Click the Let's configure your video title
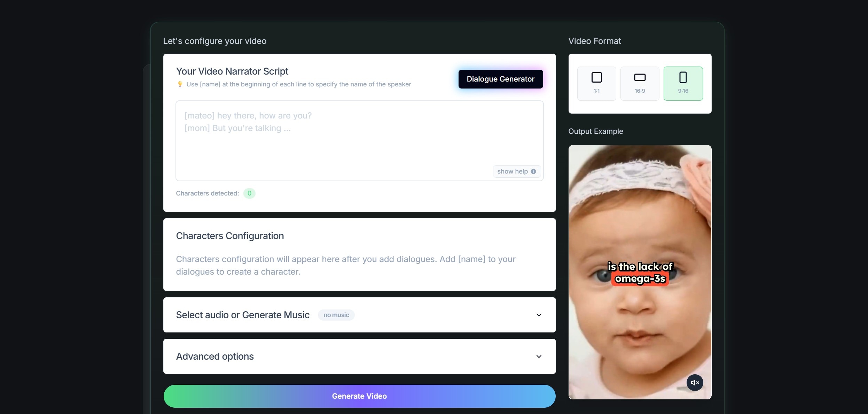Image resolution: width=868 pixels, height=414 pixels. (x=215, y=41)
